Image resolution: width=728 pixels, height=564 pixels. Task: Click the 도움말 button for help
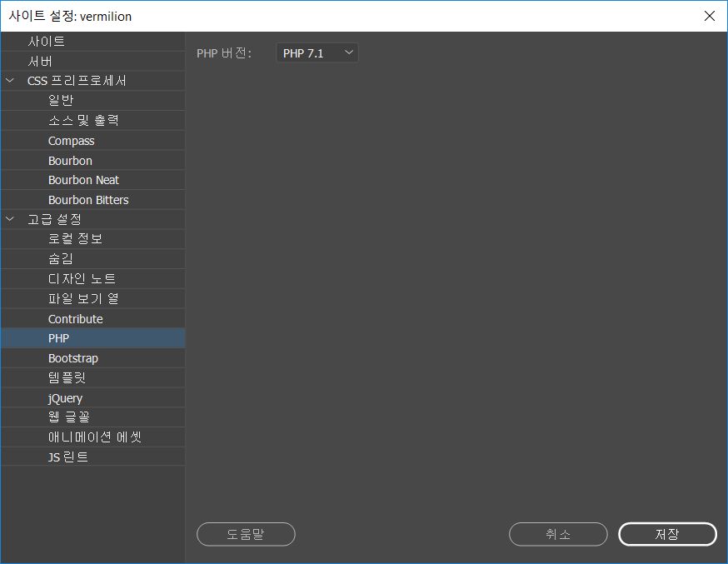coord(245,534)
